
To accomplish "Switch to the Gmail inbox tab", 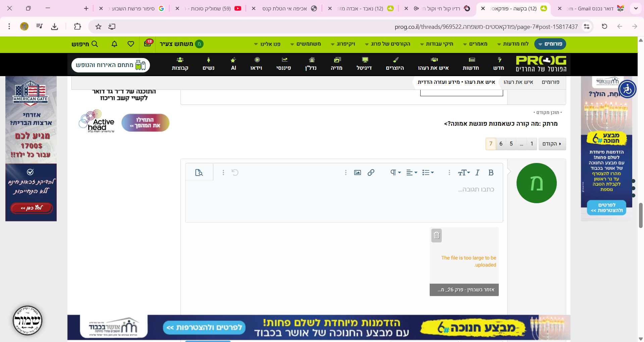I will coord(590,8).
